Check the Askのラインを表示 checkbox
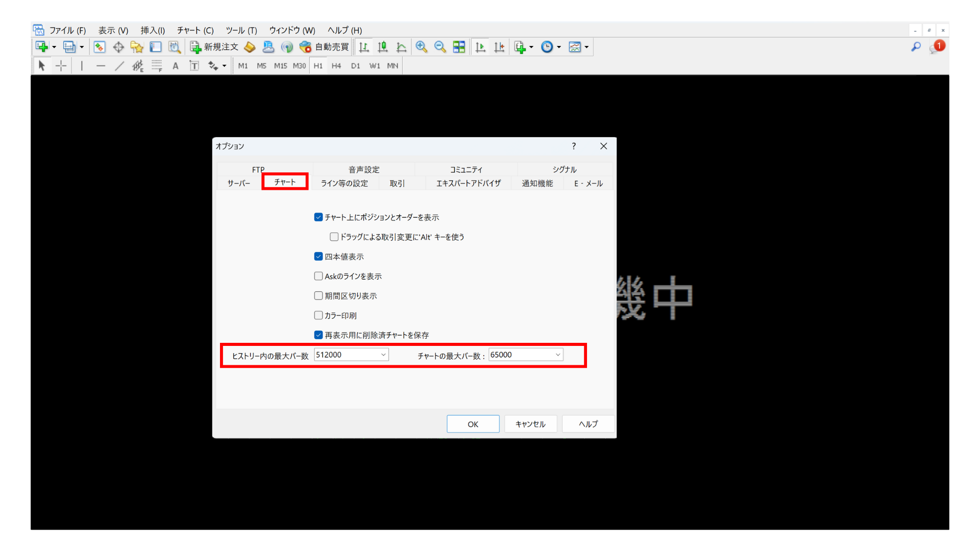The image size is (980, 551). [318, 276]
